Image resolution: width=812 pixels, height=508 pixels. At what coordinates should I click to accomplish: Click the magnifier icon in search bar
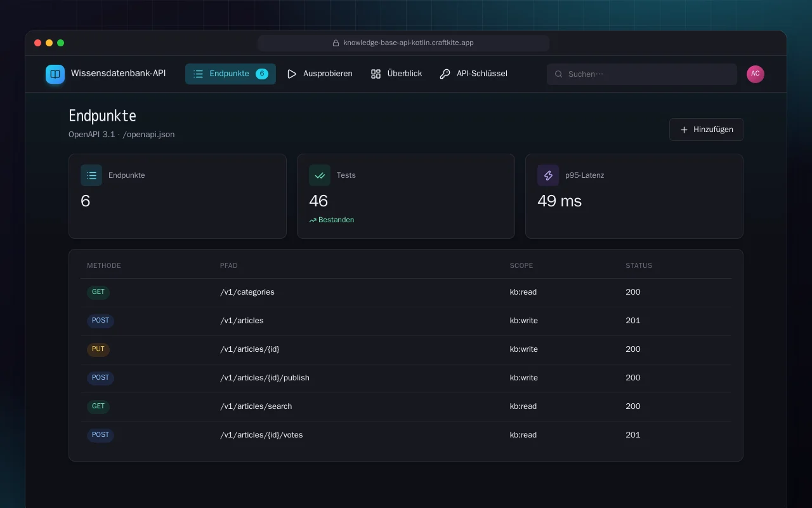559,74
